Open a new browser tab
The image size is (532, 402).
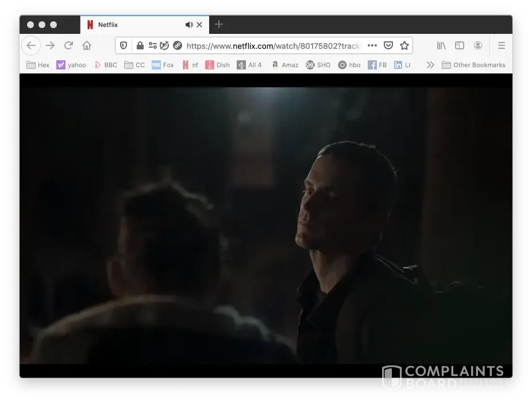[x=219, y=25]
